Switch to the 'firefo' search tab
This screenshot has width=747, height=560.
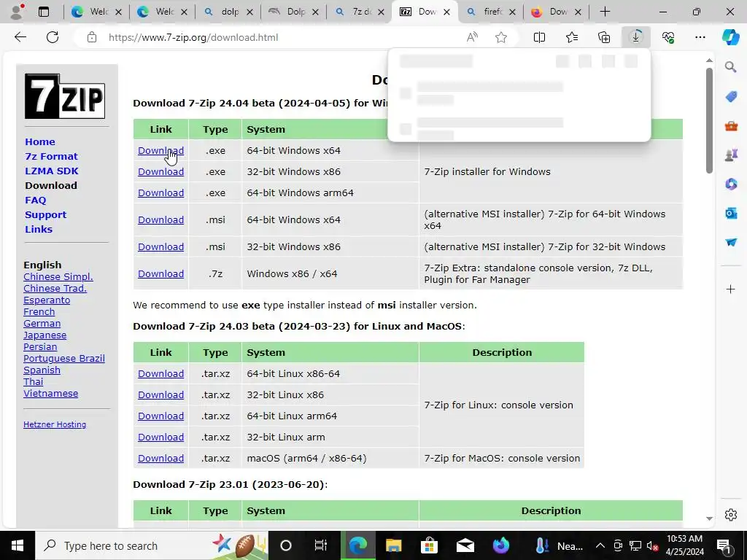click(x=491, y=12)
